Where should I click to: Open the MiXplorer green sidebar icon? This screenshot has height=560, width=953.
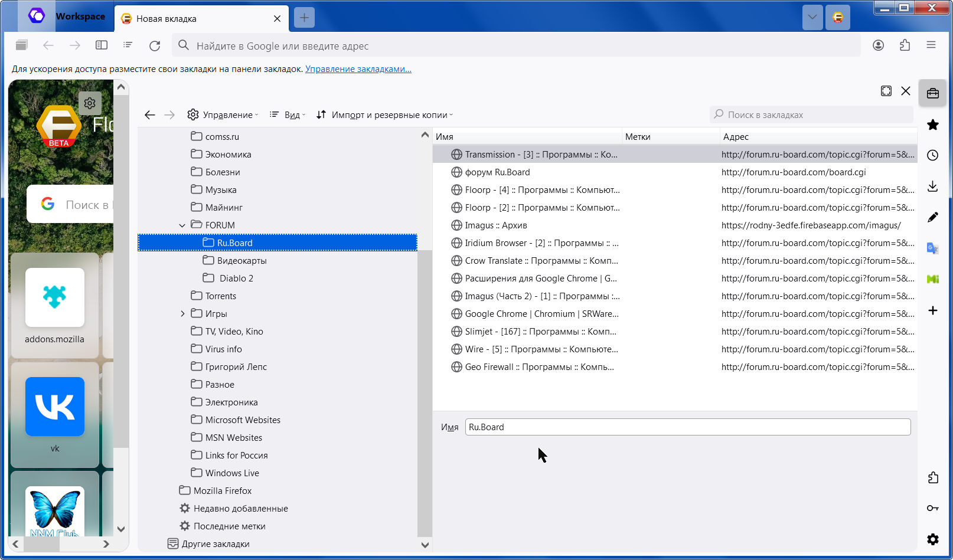point(933,279)
